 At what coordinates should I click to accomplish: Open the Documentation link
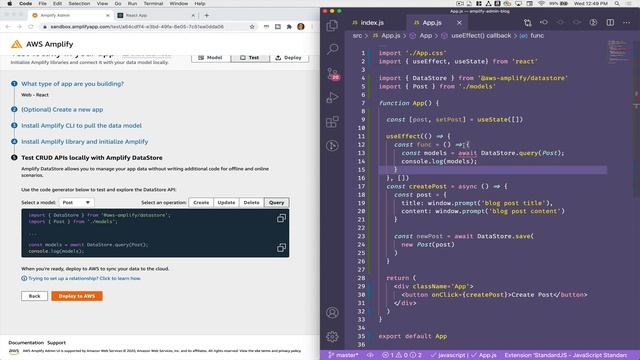coord(26,343)
